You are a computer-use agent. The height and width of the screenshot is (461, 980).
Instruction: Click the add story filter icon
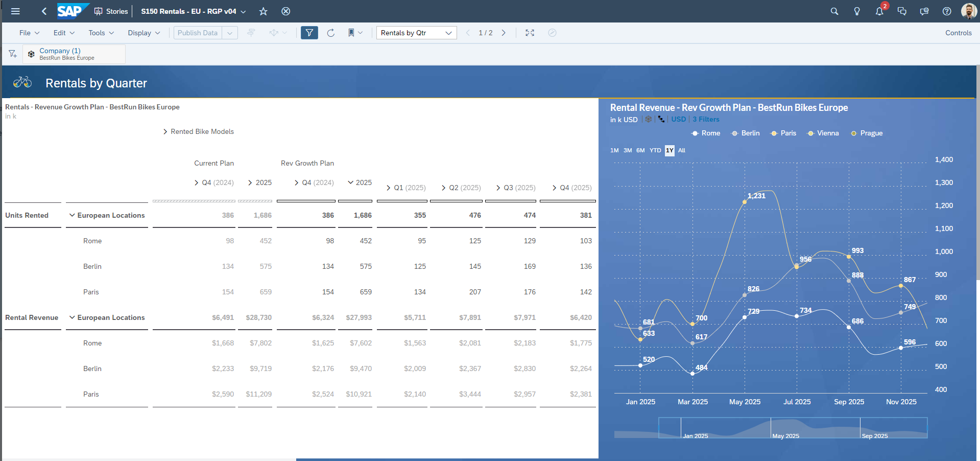[13, 54]
